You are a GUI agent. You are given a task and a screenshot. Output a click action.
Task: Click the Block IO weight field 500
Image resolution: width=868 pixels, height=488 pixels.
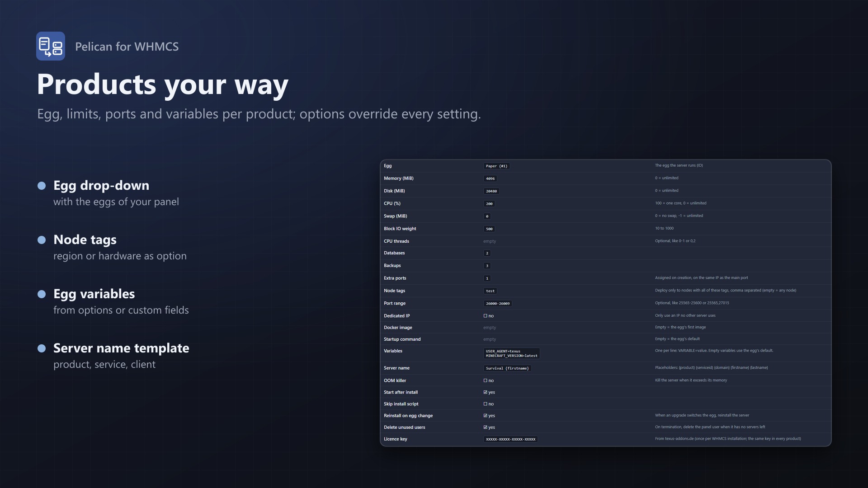(489, 229)
